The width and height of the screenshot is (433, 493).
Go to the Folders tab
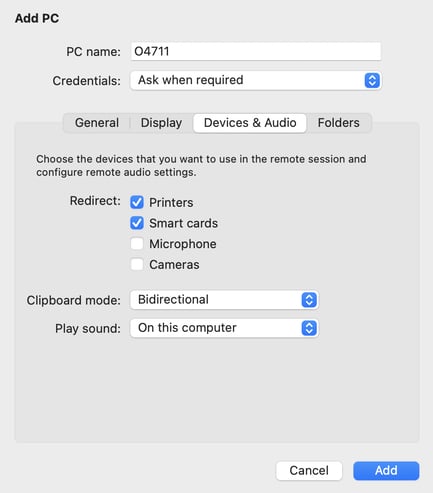coord(338,123)
